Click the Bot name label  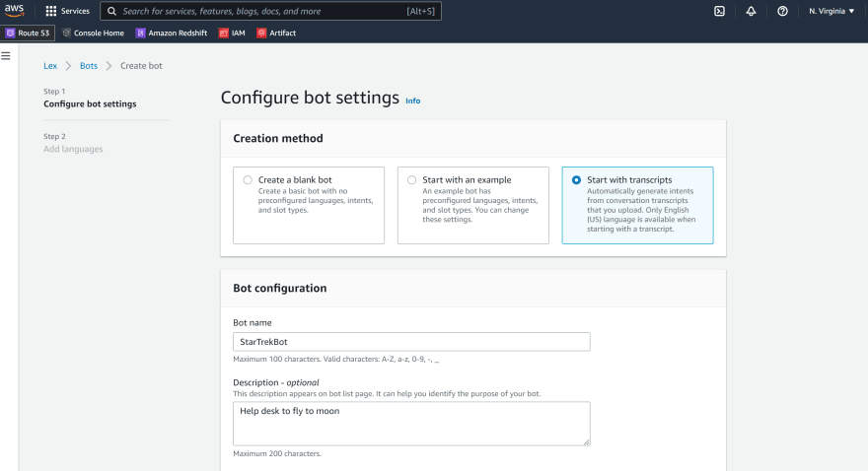click(253, 323)
